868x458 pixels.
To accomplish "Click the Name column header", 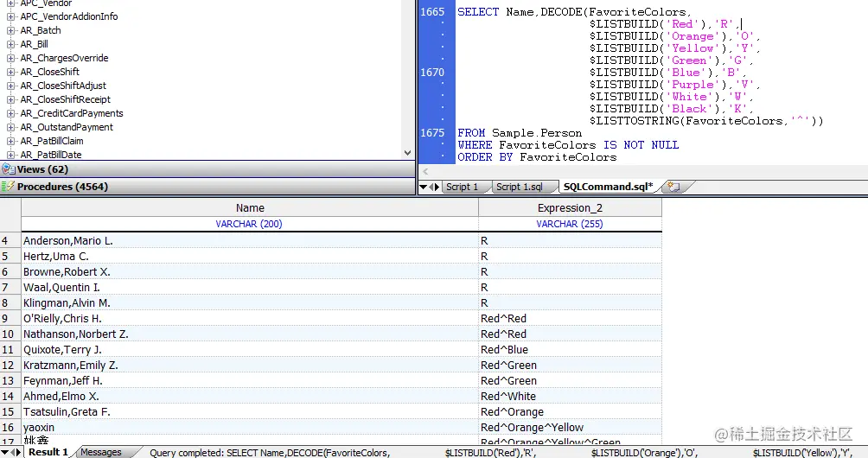I will tap(250, 208).
